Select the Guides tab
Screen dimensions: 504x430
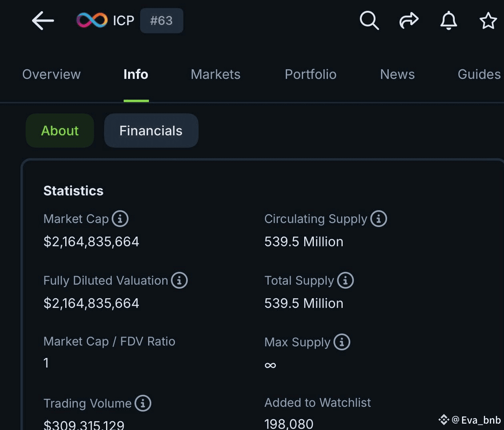479,74
